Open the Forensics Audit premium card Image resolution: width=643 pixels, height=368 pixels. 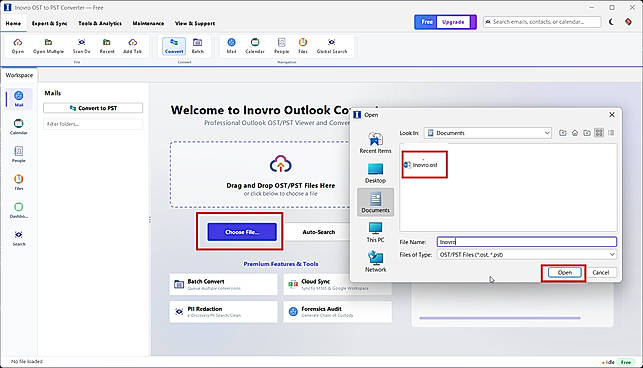point(337,312)
